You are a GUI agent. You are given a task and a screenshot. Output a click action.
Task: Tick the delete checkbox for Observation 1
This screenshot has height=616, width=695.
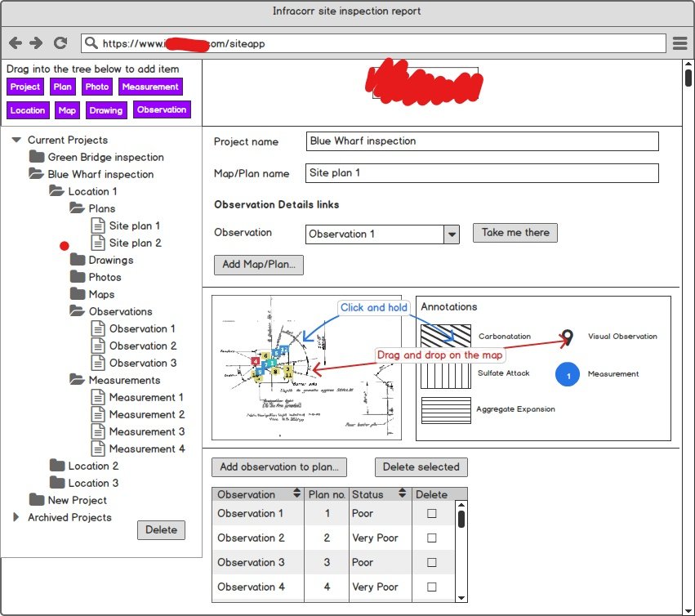pyautogui.click(x=432, y=513)
